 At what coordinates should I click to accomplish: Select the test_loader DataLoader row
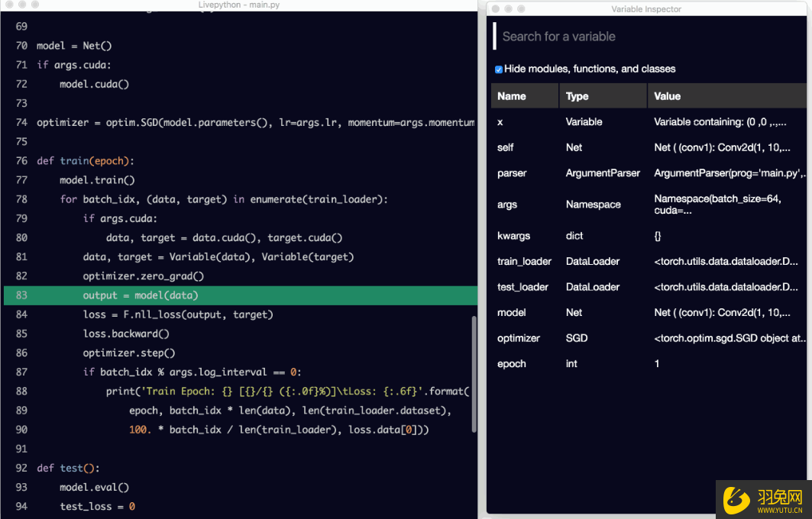[x=522, y=288]
